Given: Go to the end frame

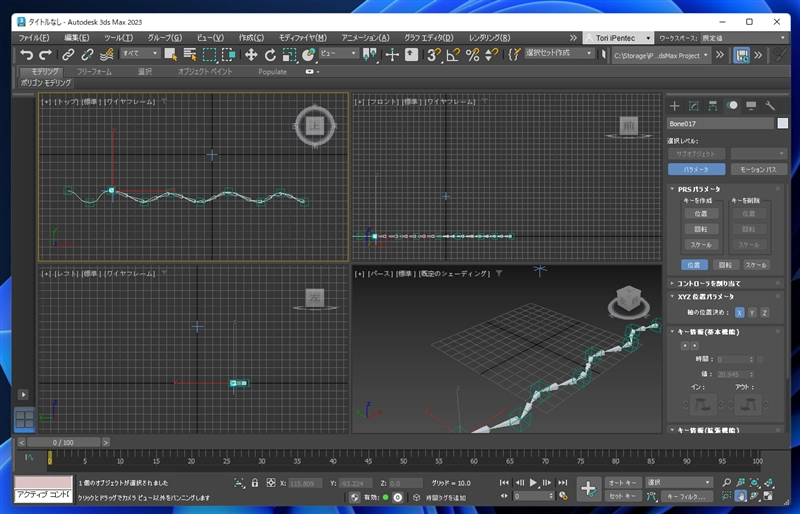Looking at the screenshot, I should [562, 482].
